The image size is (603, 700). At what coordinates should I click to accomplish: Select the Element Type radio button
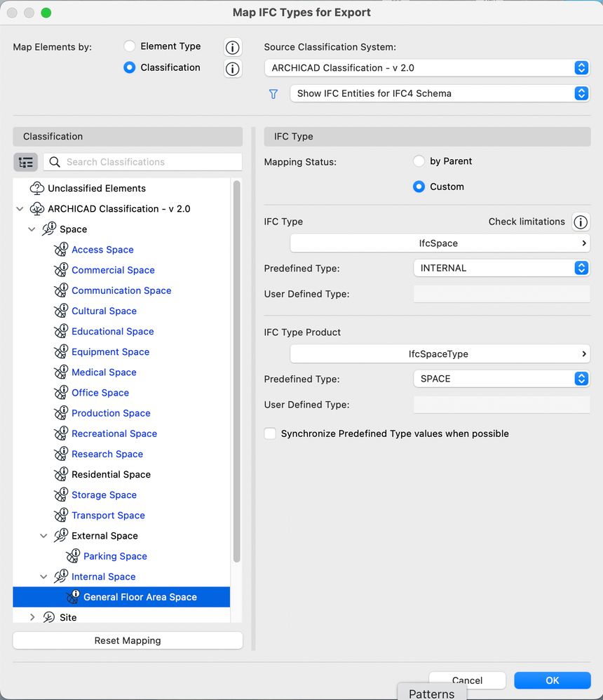pos(130,46)
